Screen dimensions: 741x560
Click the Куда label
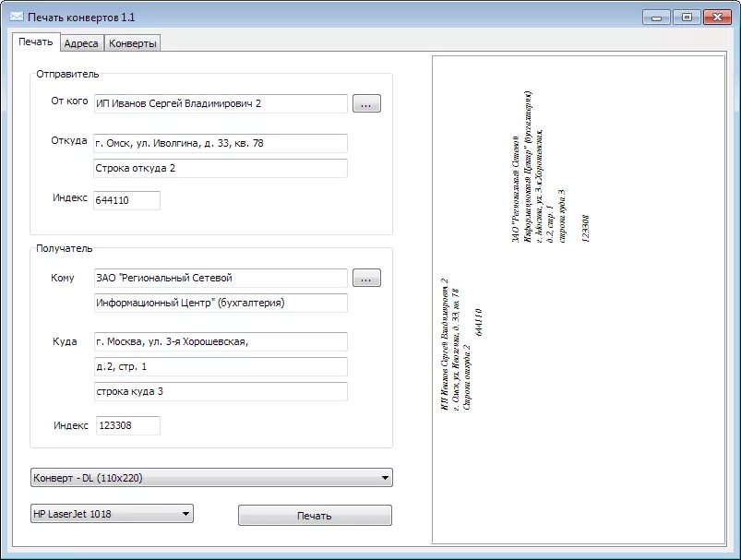65,341
